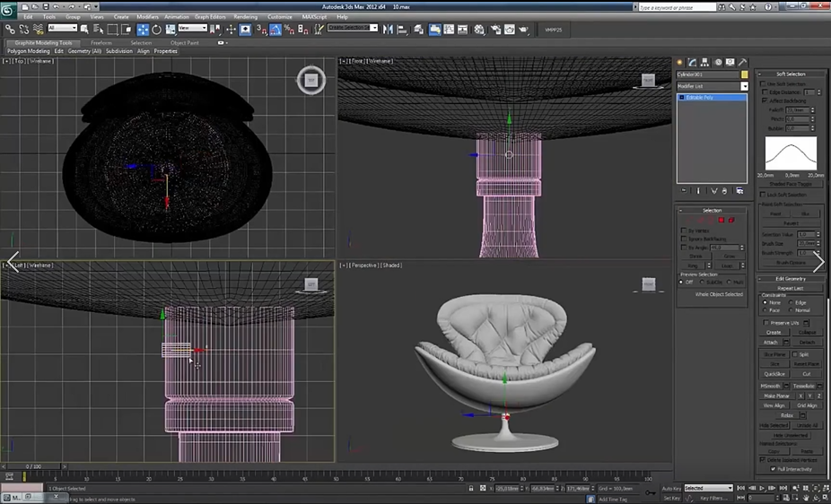
Task: Click the Configure Modifier Sets icon
Action: coord(739,191)
